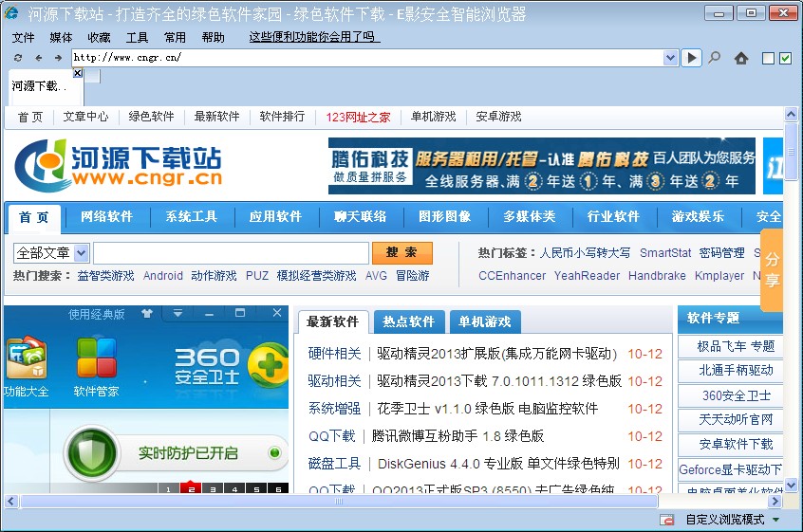The image size is (803, 532).
Task: Open the 系统工具 category
Action: [192, 217]
